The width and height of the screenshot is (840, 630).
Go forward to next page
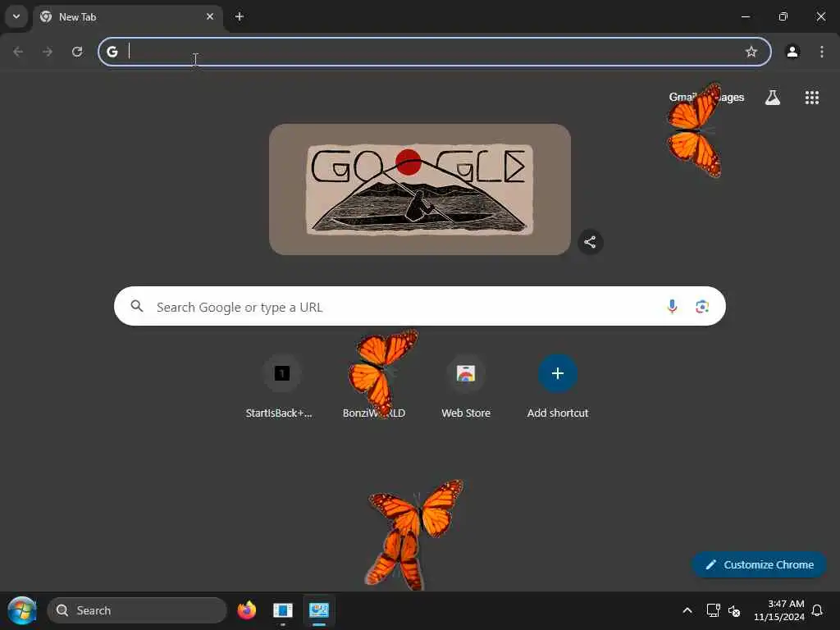click(x=48, y=52)
